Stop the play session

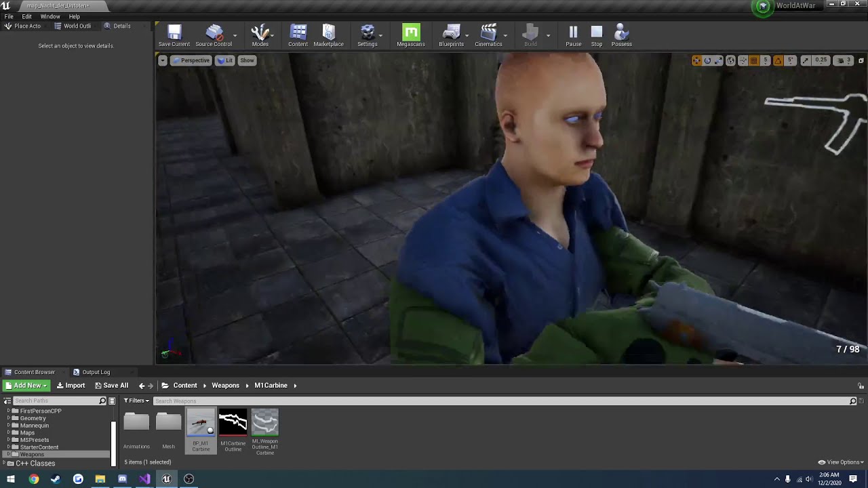[596, 36]
